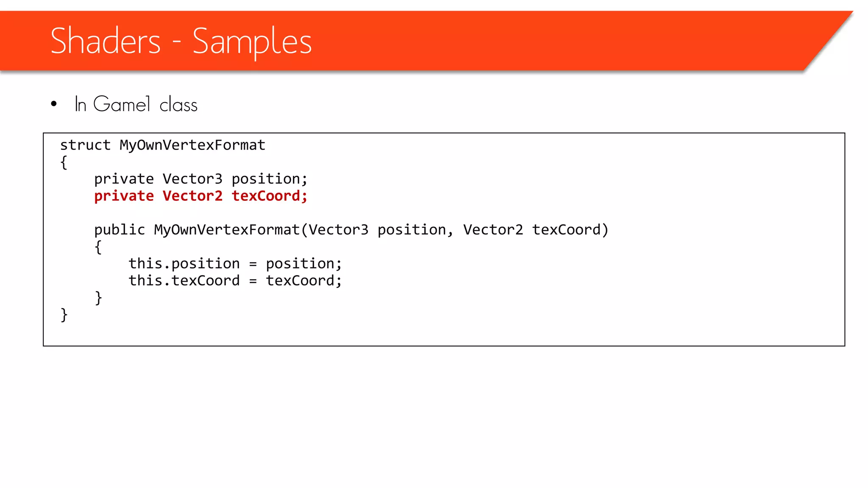Click the opening brace under the struct name
The height and width of the screenshot is (488, 868).
[64, 163]
